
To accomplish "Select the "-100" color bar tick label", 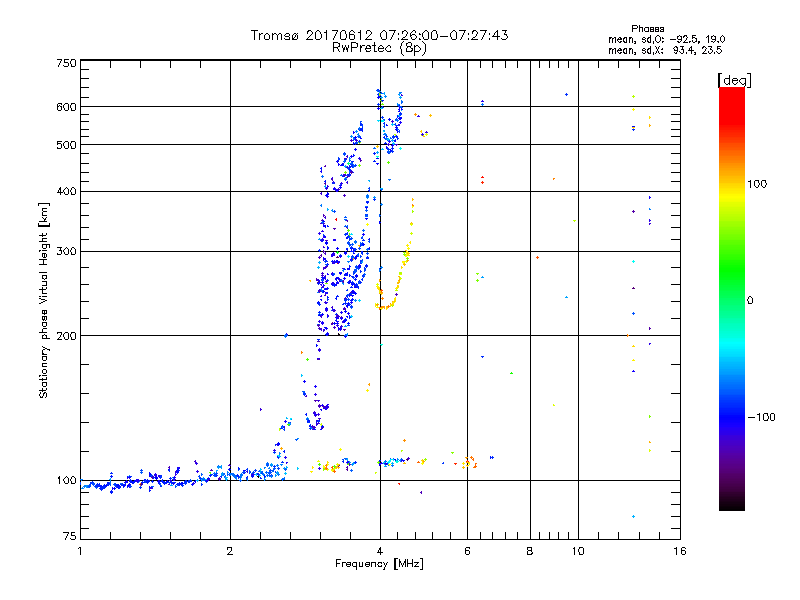I will point(761,417).
